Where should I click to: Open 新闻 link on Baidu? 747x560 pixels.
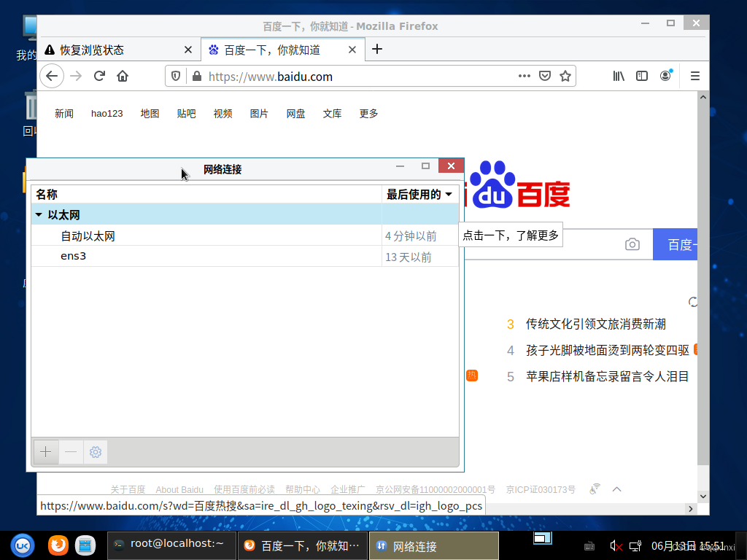[64, 113]
